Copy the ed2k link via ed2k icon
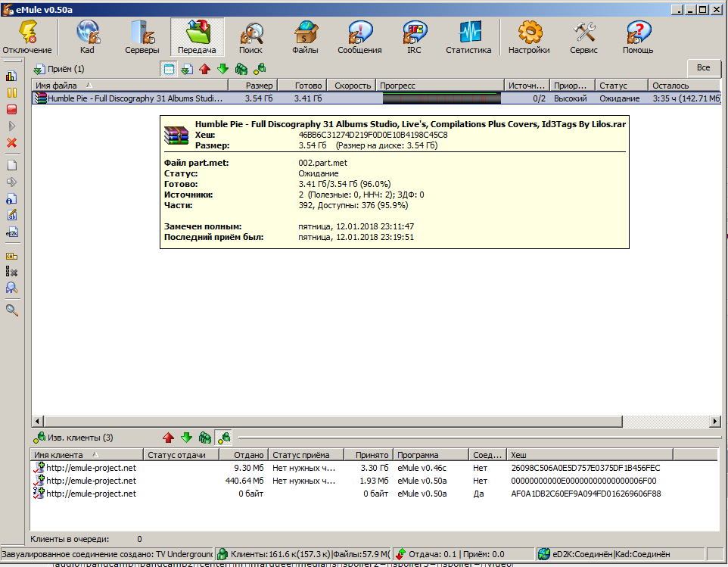This screenshot has height=567, width=728. click(x=11, y=232)
